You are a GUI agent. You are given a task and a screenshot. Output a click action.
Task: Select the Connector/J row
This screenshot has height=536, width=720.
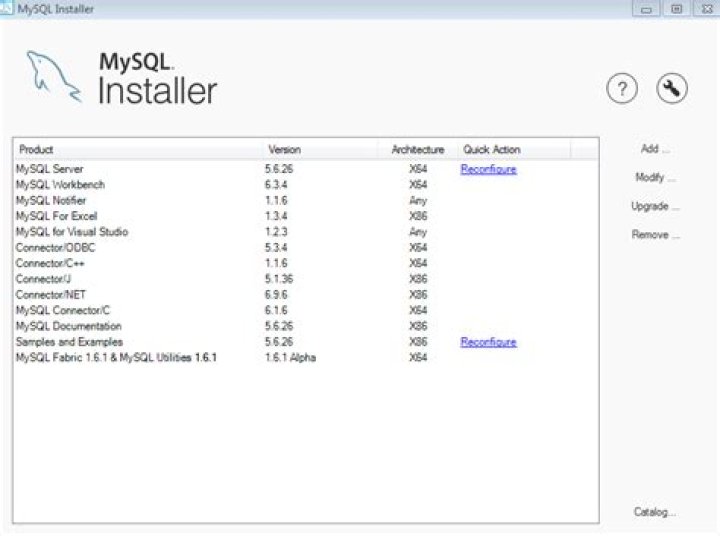[306, 279]
